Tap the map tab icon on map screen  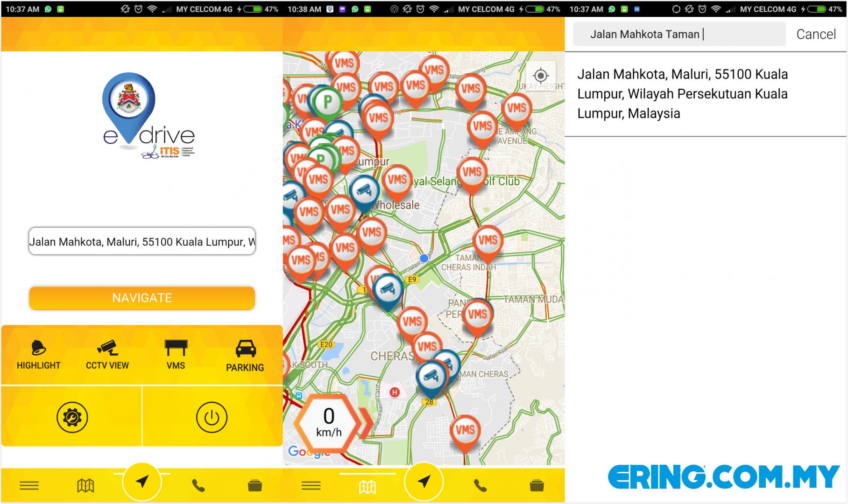(x=367, y=487)
